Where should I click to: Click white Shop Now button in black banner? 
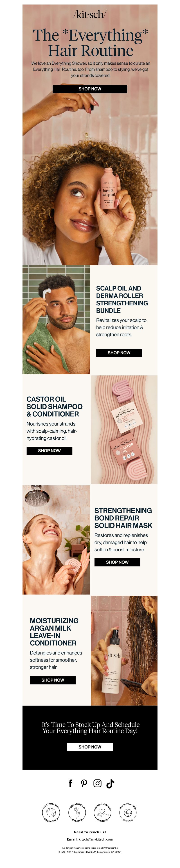click(x=90, y=747)
